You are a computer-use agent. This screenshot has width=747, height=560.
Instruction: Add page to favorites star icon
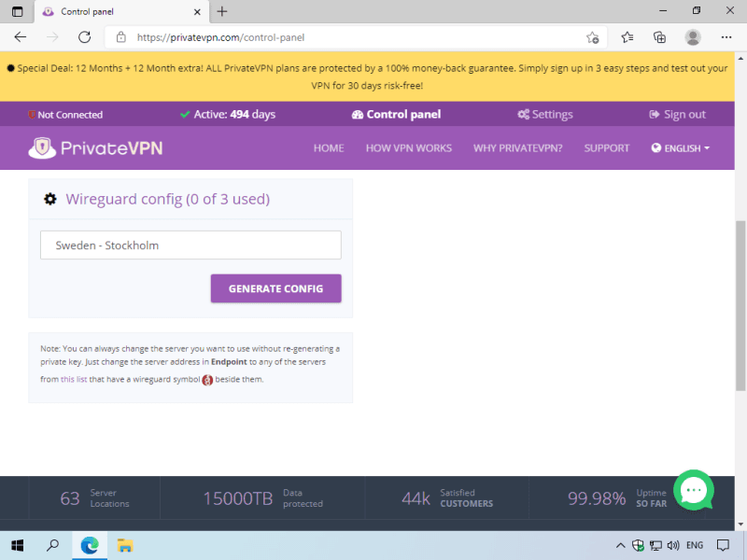(x=592, y=37)
